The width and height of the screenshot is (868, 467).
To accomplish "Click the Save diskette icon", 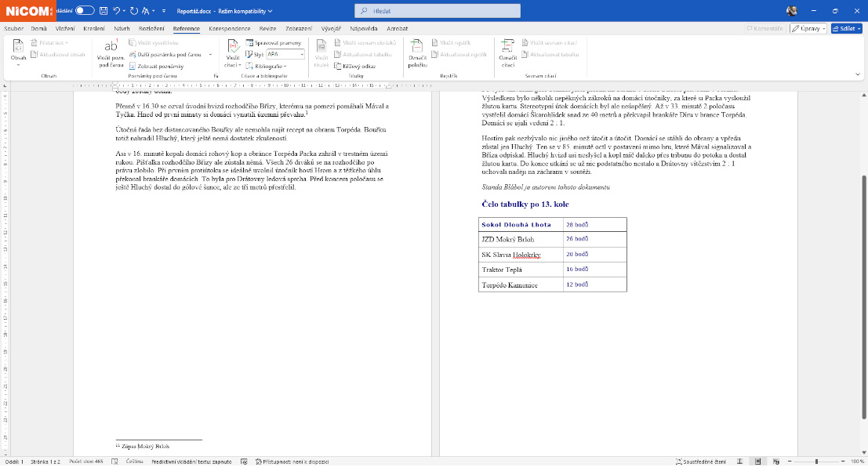I will pos(104,10).
